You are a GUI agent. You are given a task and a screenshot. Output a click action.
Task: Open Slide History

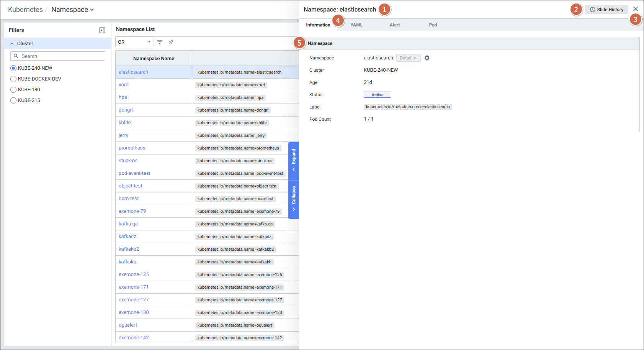click(606, 10)
